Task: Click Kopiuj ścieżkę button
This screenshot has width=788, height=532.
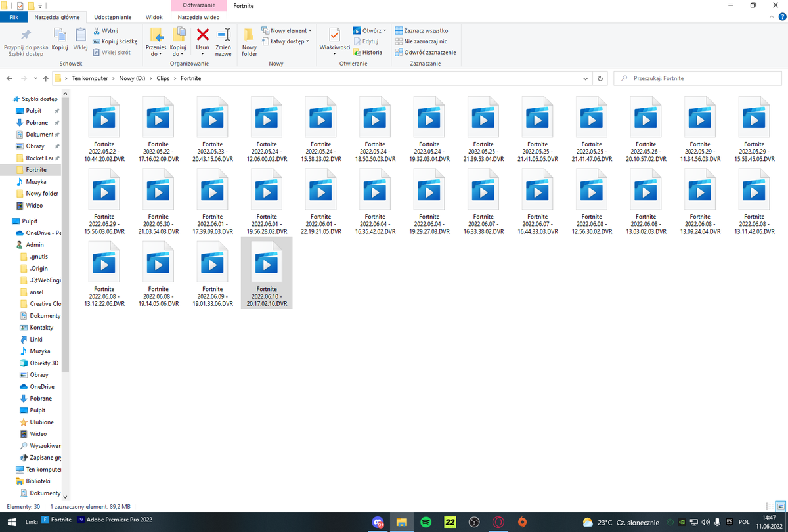Action: [x=115, y=41]
